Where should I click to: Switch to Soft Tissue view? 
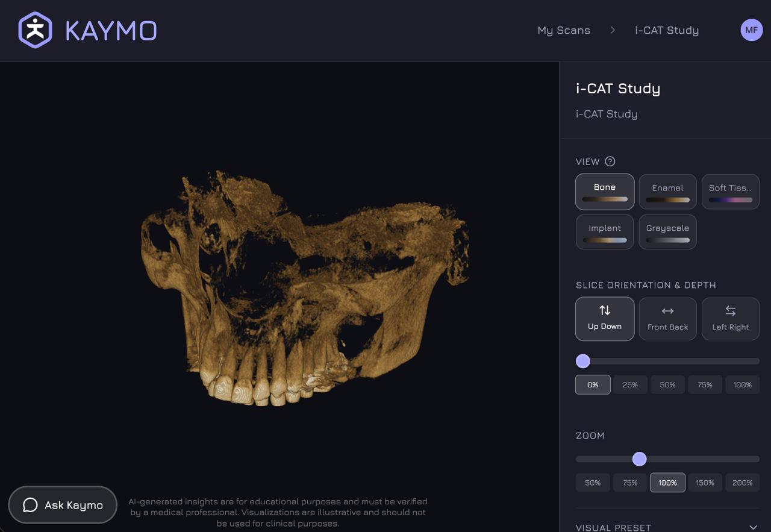pos(730,191)
